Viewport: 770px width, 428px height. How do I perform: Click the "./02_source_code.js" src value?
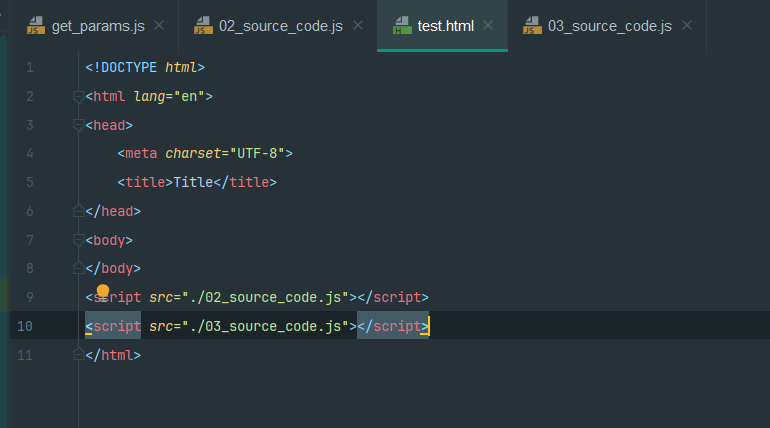(x=265, y=297)
